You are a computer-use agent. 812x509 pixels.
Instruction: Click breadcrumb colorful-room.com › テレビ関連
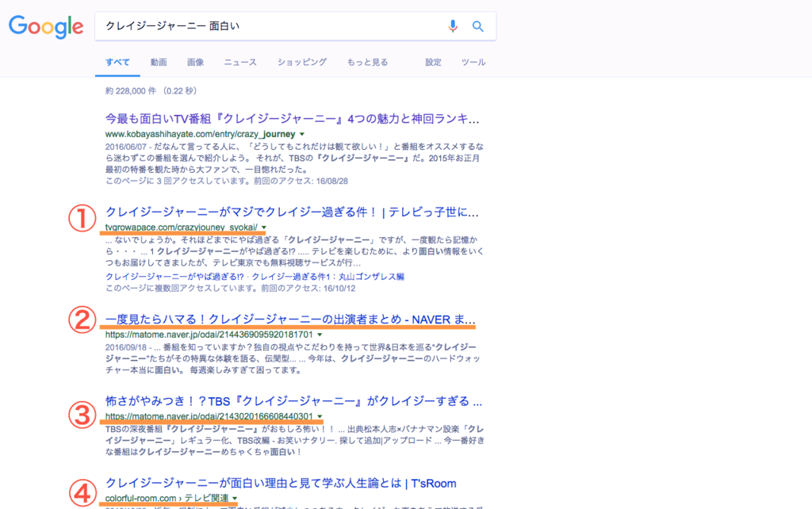click(167, 498)
